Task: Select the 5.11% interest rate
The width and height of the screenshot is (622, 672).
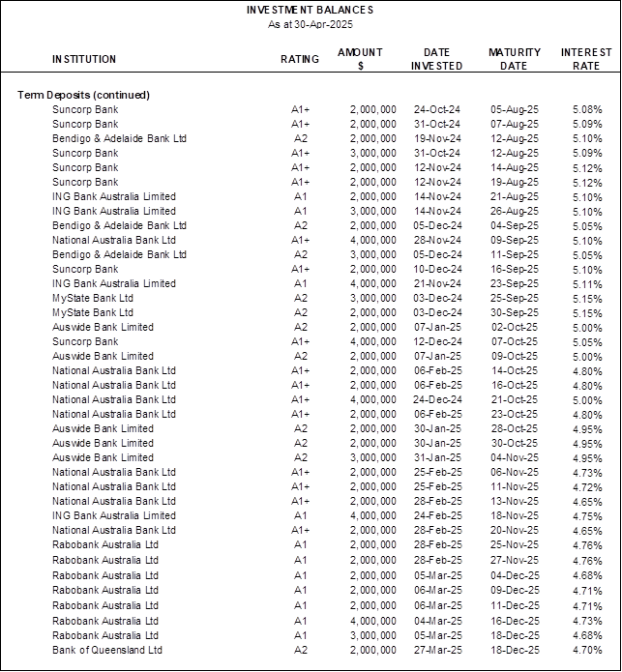Action: (x=587, y=283)
